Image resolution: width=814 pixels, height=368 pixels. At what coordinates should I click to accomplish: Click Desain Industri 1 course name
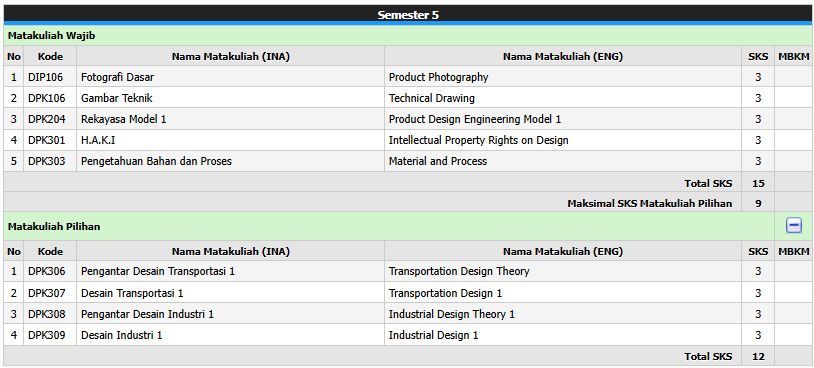(121, 335)
